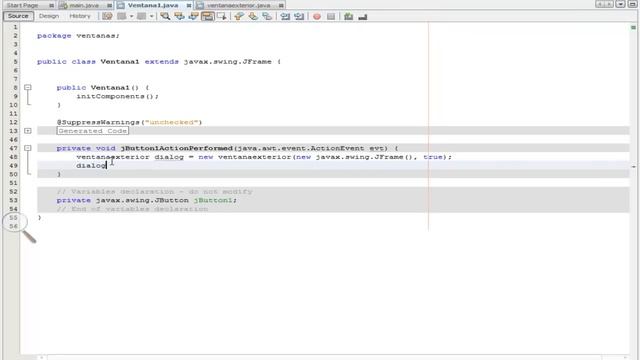This screenshot has width=640, height=360.
Task: Click the Generated Code collapsed block
Action: 93,131
